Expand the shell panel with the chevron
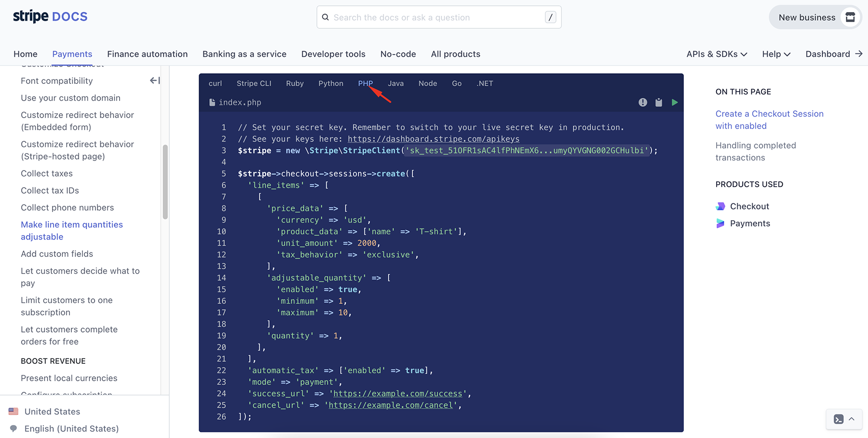 [852, 419]
